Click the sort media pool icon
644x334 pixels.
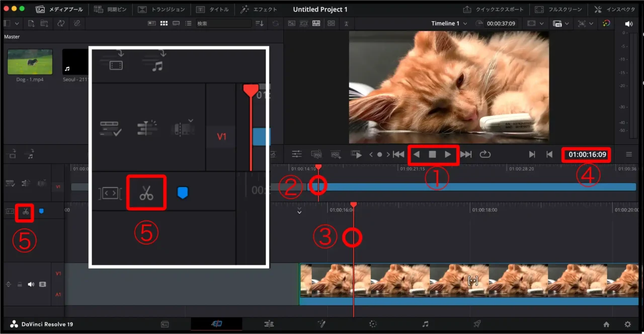(259, 24)
